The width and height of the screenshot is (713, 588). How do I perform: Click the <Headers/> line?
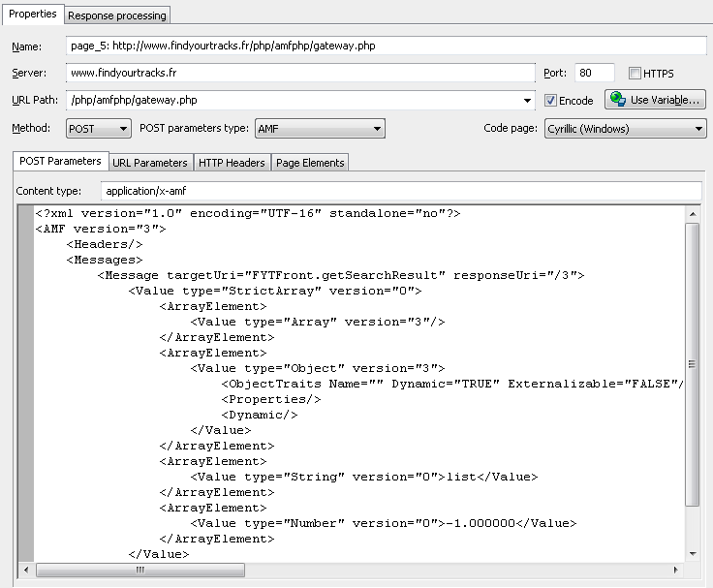click(104, 244)
